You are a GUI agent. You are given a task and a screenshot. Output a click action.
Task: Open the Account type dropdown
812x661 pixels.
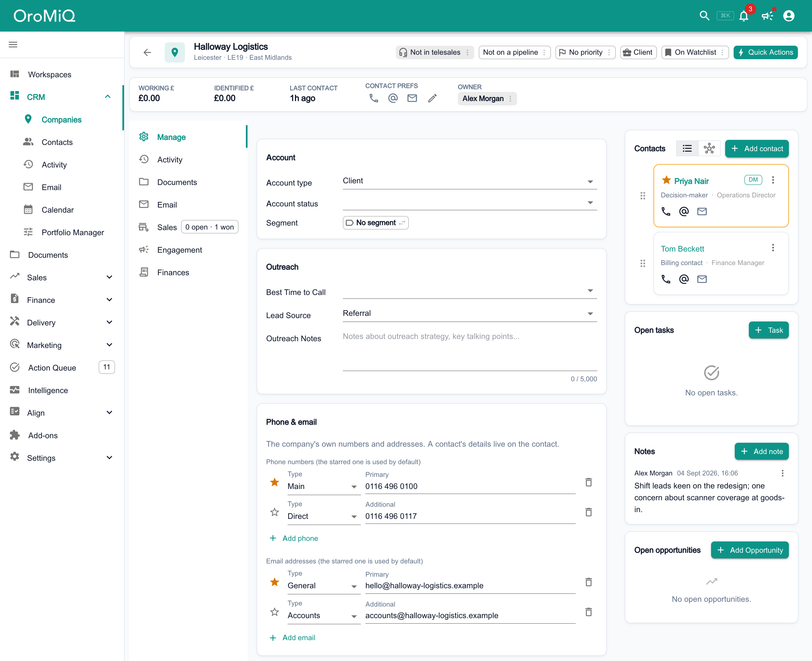coord(470,181)
